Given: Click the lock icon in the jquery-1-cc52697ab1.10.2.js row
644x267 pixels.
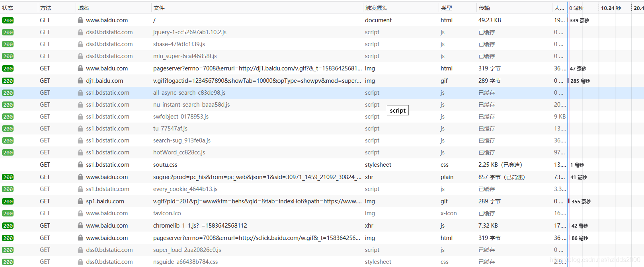Looking at the screenshot, I should click(80, 32).
